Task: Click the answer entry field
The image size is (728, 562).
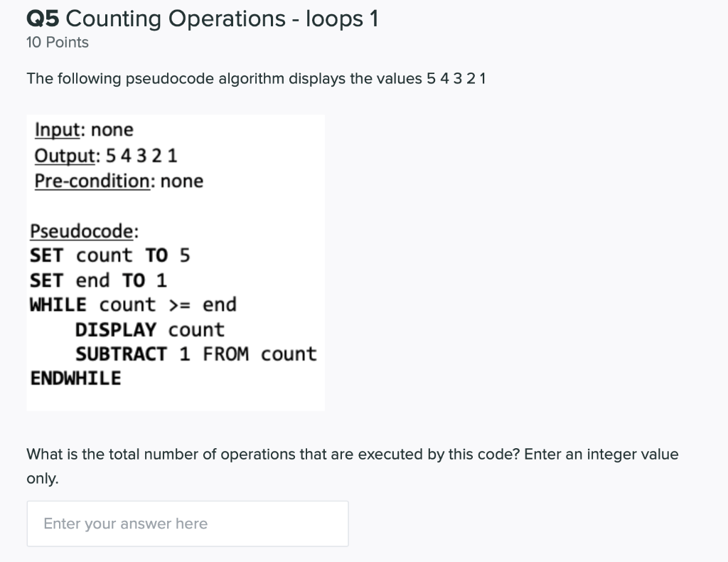Action: (187, 523)
